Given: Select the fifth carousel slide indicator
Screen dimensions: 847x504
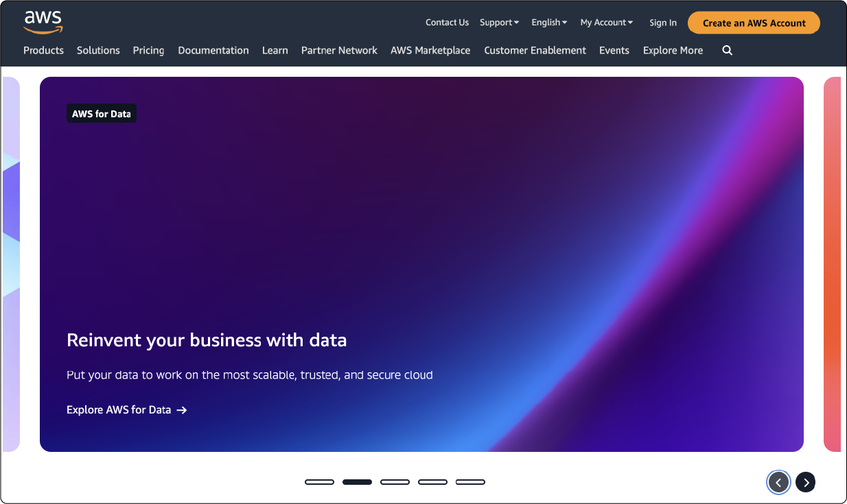Looking at the screenshot, I should [x=470, y=482].
